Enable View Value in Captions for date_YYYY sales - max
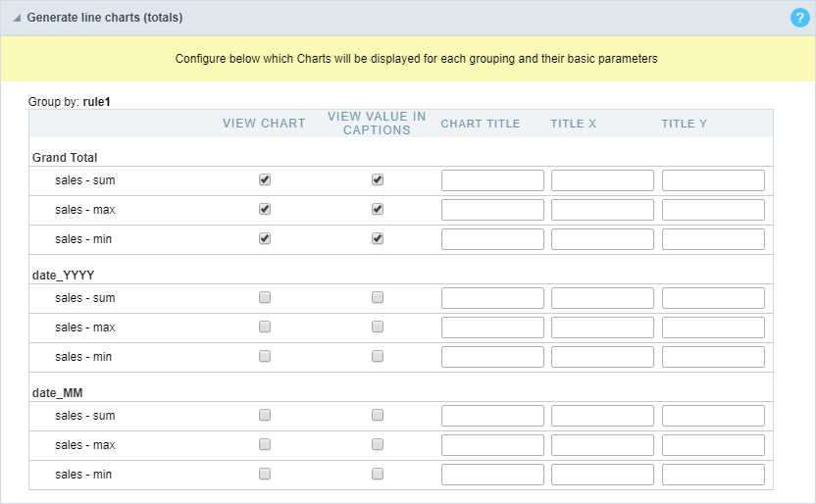This screenshot has height=504, width=816. click(x=378, y=327)
